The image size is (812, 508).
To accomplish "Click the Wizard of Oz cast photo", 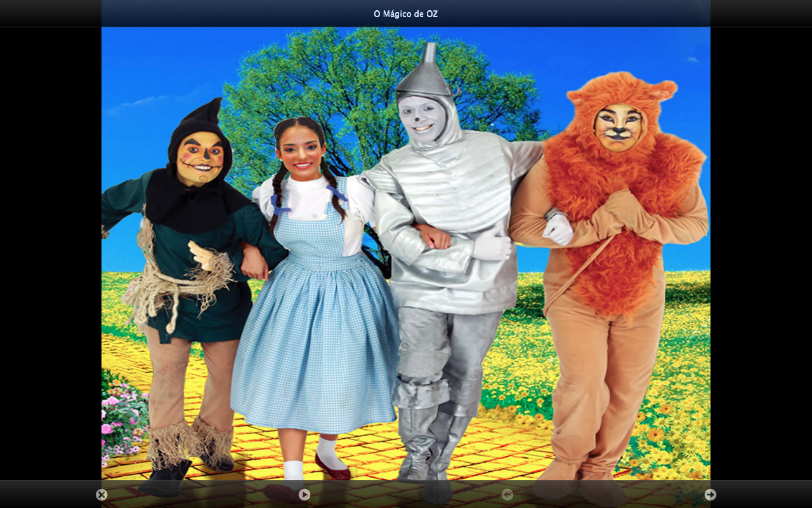I will [x=406, y=254].
